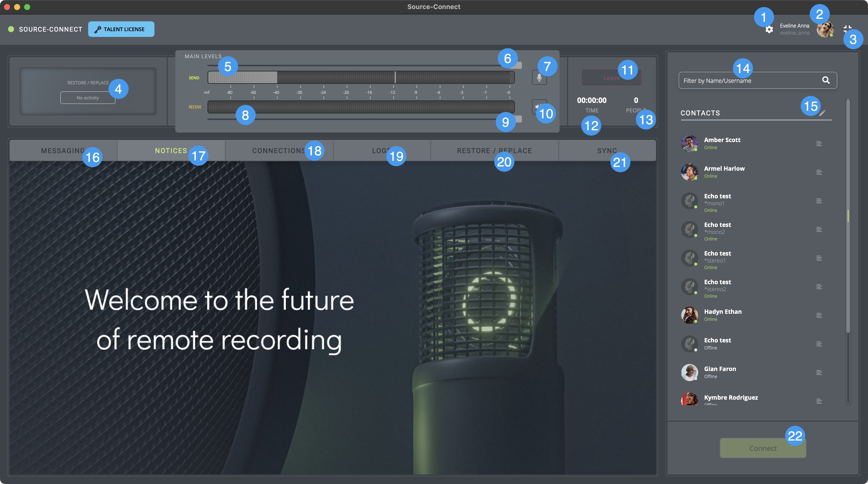This screenshot has width=868, height=484.
Task: Click the edit contacts pencil icon
Action: (822, 113)
